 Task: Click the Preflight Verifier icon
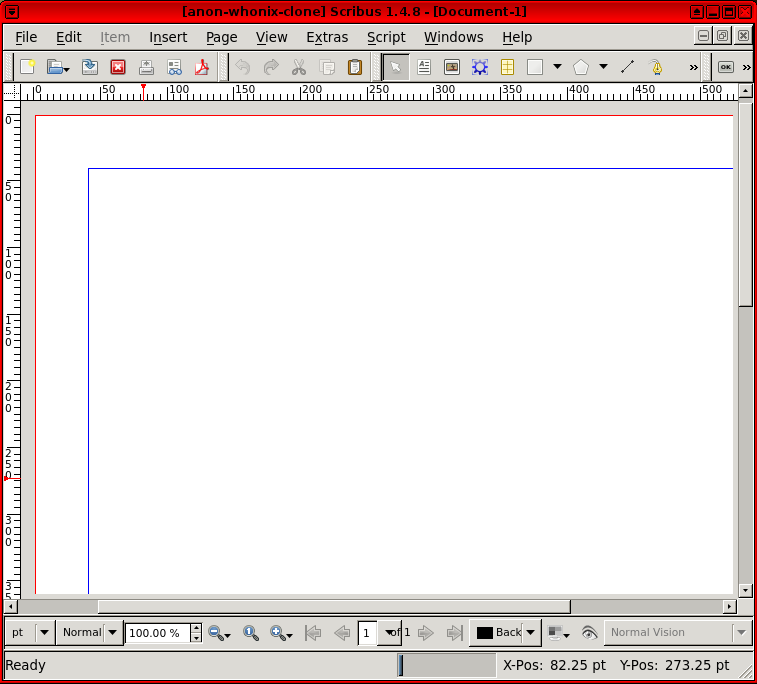click(x=174, y=67)
